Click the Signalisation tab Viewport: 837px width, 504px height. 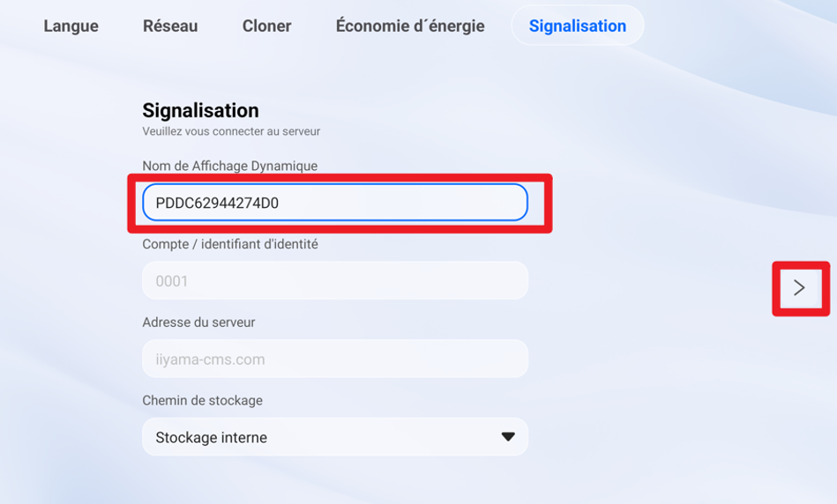[x=577, y=26]
